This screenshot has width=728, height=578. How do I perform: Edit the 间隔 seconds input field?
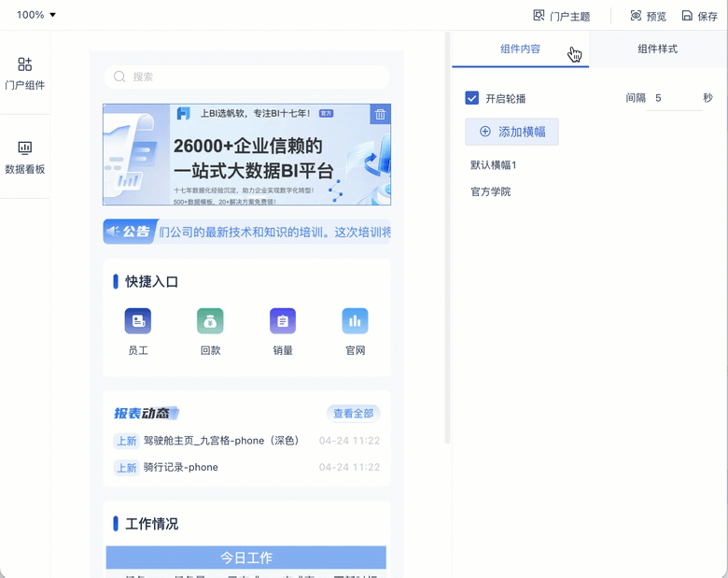[674, 98]
